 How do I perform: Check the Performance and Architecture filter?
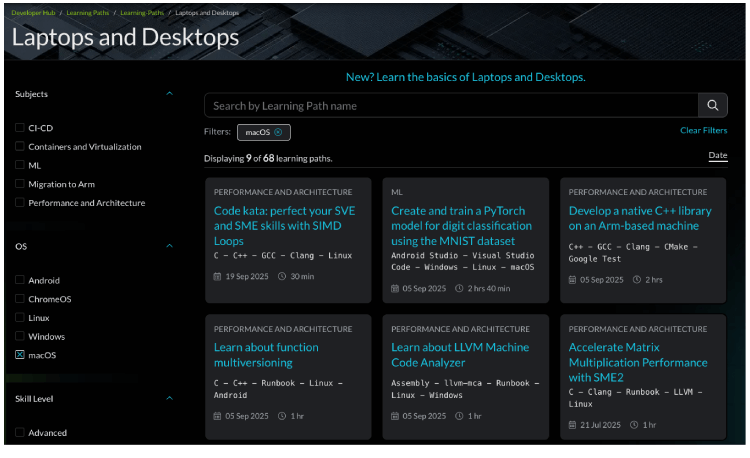[x=20, y=203]
